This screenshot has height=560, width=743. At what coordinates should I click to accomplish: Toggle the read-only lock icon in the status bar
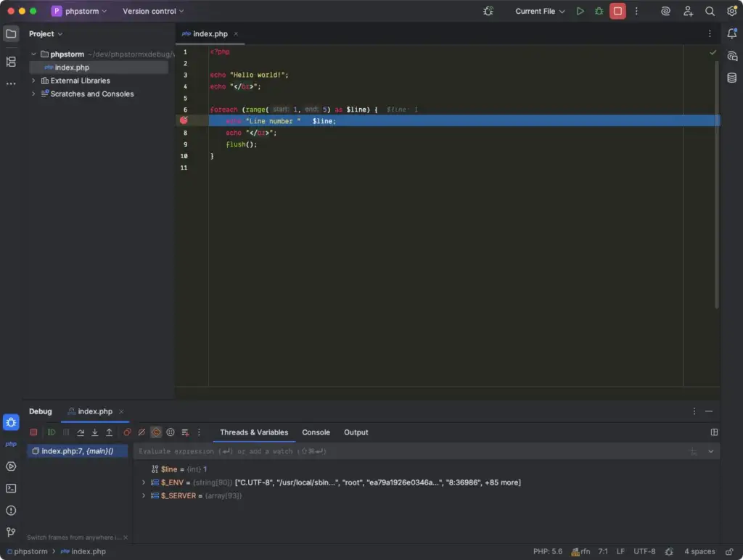click(x=729, y=551)
